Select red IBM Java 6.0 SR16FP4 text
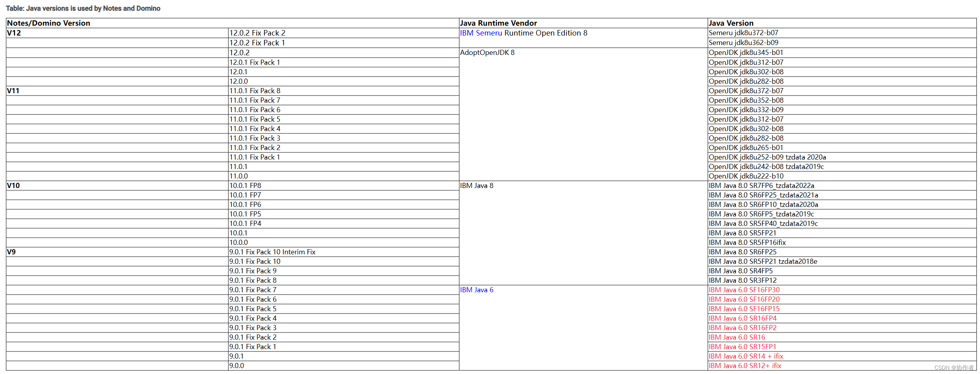 click(743, 318)
